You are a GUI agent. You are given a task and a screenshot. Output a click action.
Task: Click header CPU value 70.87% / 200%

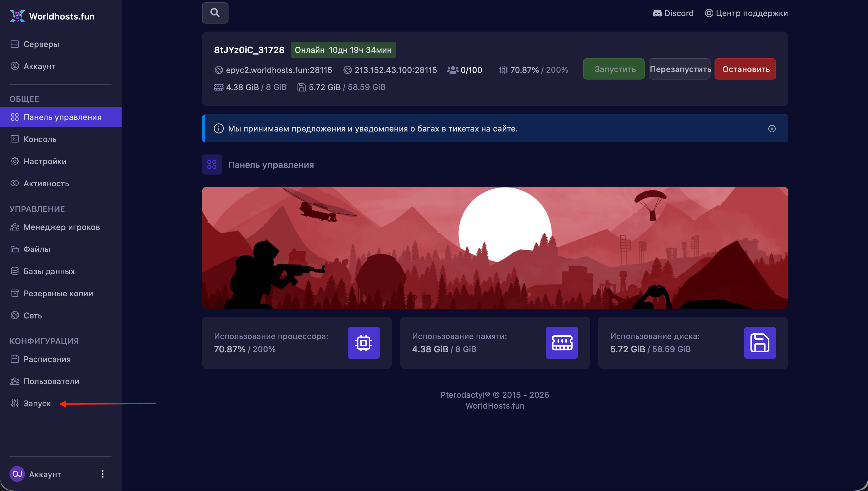[539, 70]
